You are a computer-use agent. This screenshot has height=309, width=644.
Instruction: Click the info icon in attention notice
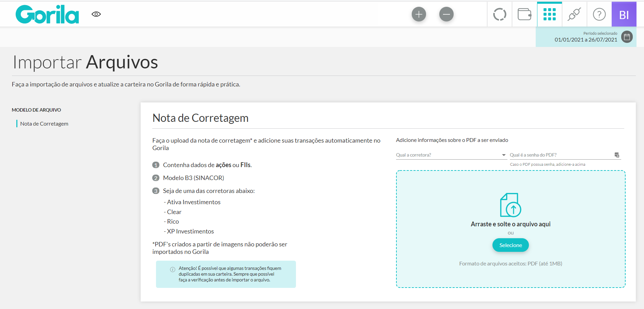[173, 270]
